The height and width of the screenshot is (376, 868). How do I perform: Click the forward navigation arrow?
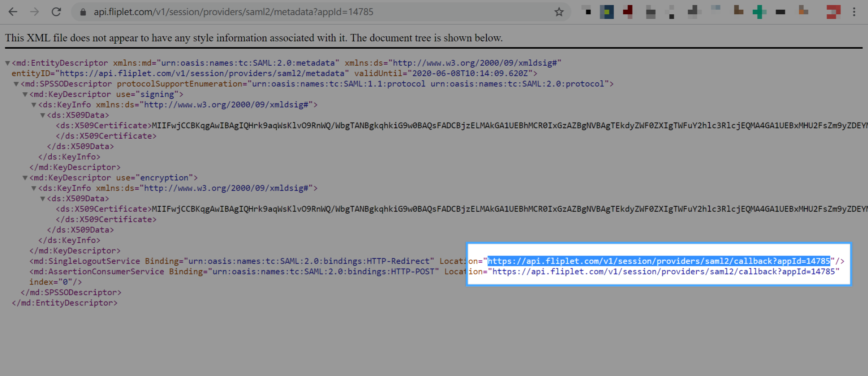[35, 12]
